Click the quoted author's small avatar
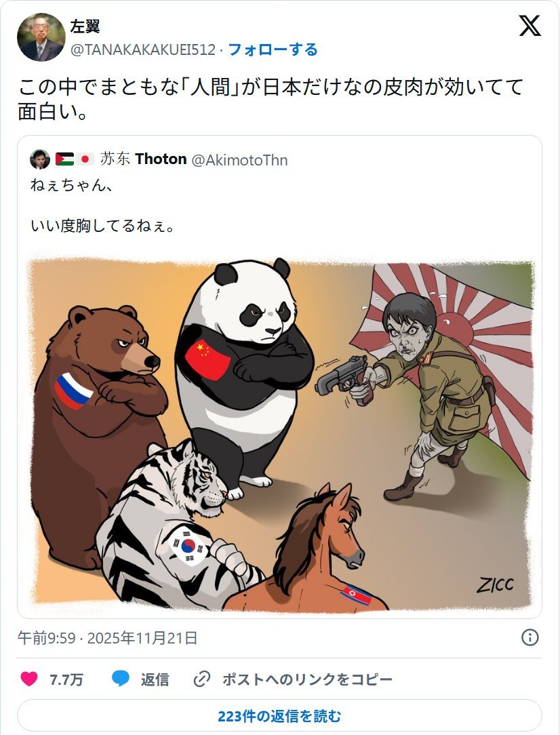Screen dimensions: 560x735 click(40, 159)
